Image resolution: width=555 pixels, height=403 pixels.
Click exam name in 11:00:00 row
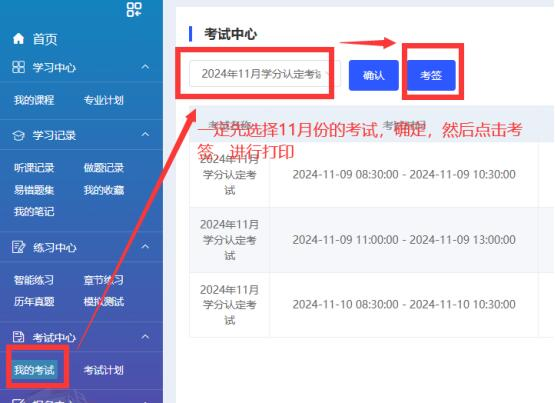(x=229, y=240)
